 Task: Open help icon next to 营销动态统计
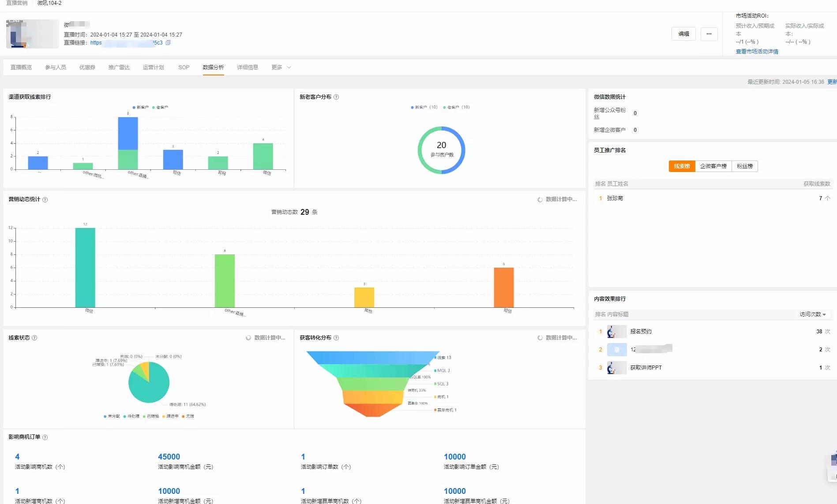click(45, 200)
